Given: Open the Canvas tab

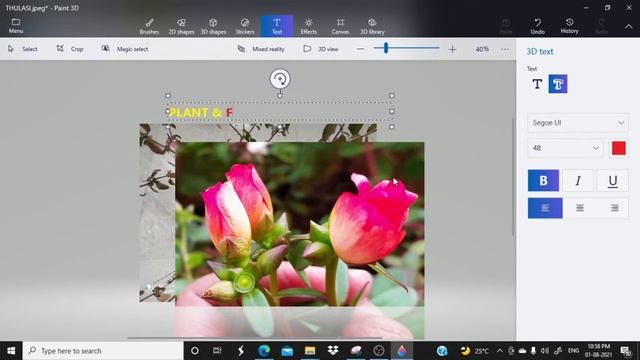Looking at the screenshot, I should (x=340, y=26).
